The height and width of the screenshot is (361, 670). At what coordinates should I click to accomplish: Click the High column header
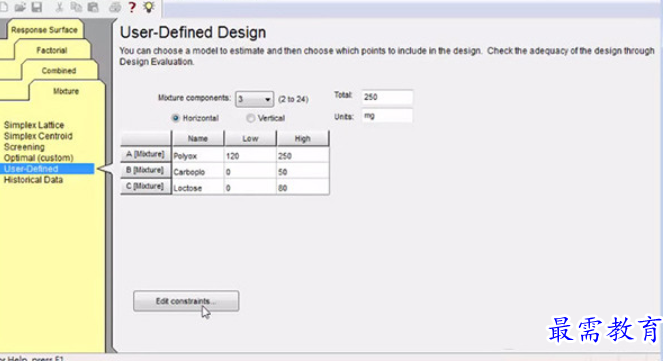(x=303, y=138)
